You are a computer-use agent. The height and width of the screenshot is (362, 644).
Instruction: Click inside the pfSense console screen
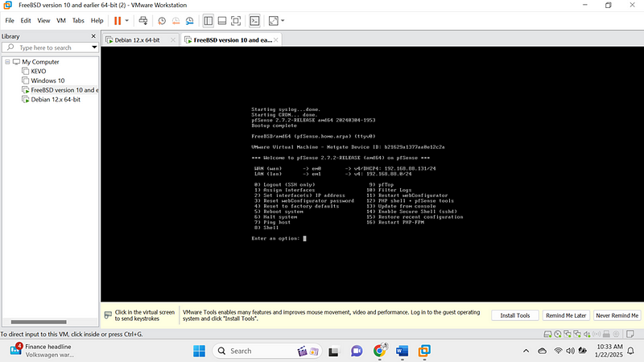372,174
